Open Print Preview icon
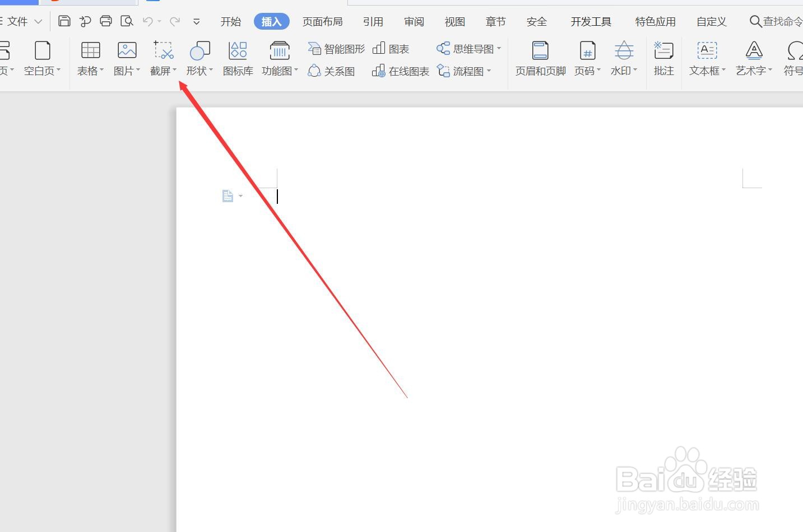Image resolution: width=803 pixels, height=532 pixels. point(127,21)
